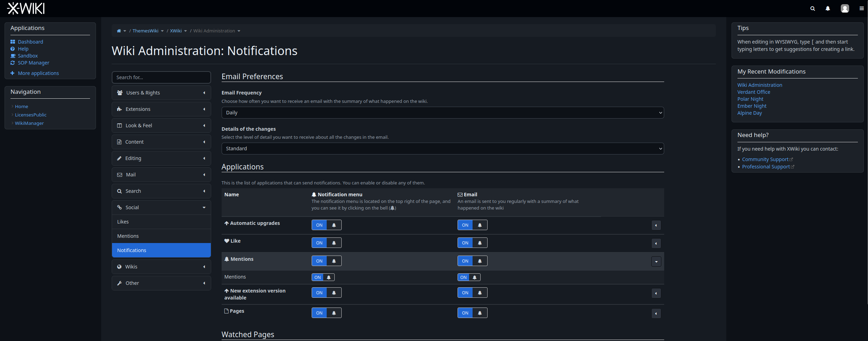Open Details of the changes dropdown
This screenshot has height=341, width=868.
pyautogui.click(x=443, y=149)
